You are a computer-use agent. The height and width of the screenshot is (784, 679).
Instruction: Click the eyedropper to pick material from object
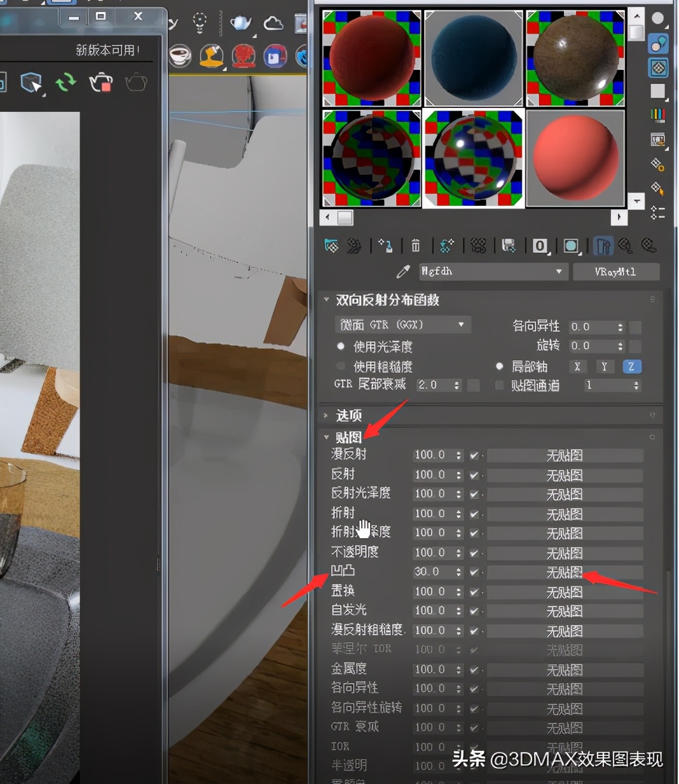pos(403,271)
